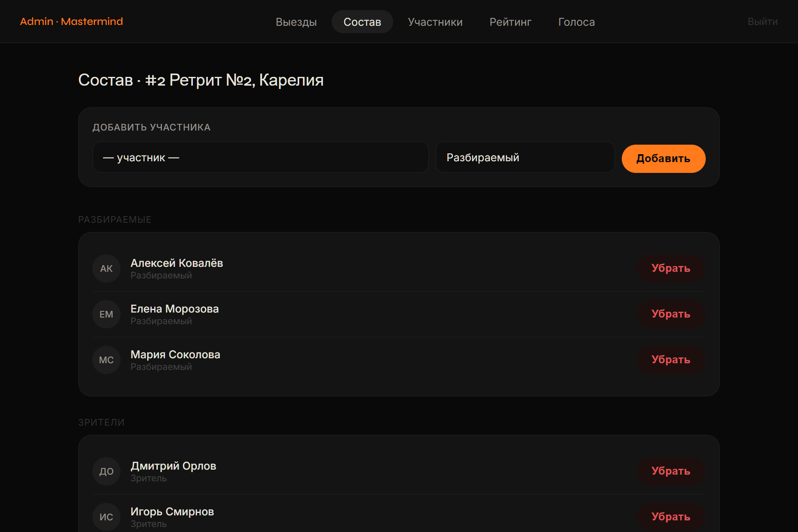Open the Разбираемый role dropdown

(x=525, y=158)
